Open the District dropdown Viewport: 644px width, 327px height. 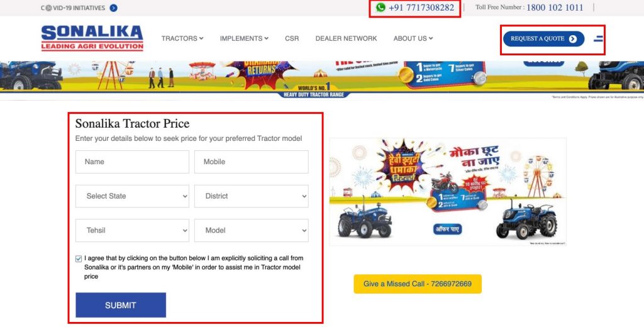(252, 196)
